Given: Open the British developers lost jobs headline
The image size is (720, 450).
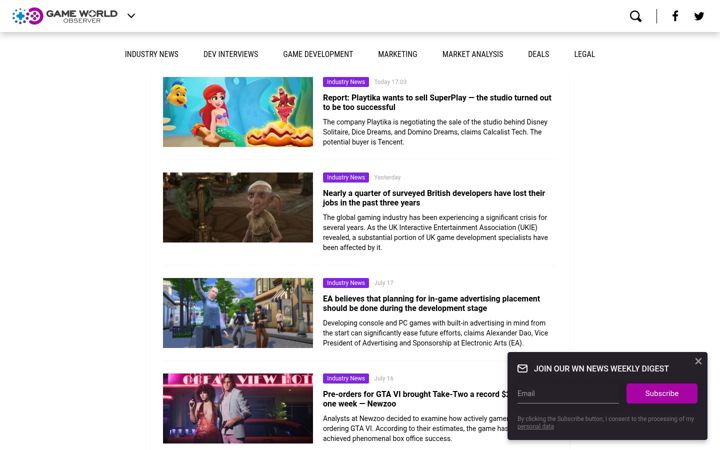Looking at the screenshot, I should point(434,198).
